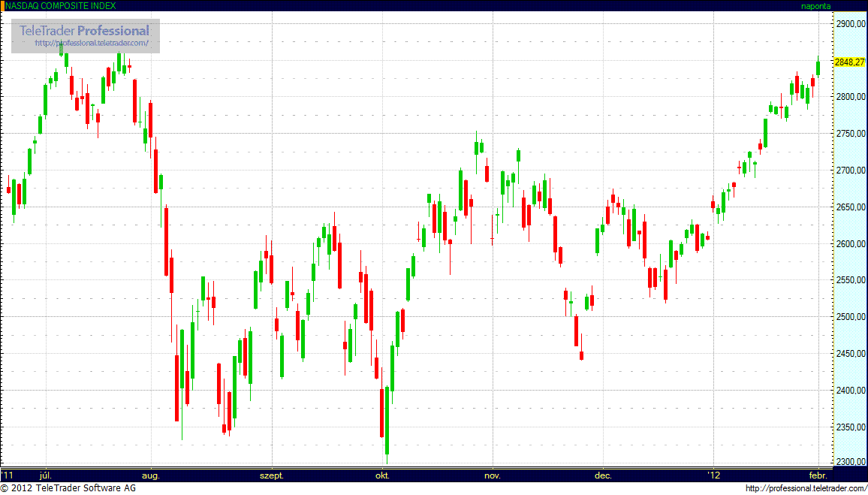The height and width of the screenshot is (495, 868).
Task: Click the yellow 2848,27 current price tag
Action: (850, 62)
